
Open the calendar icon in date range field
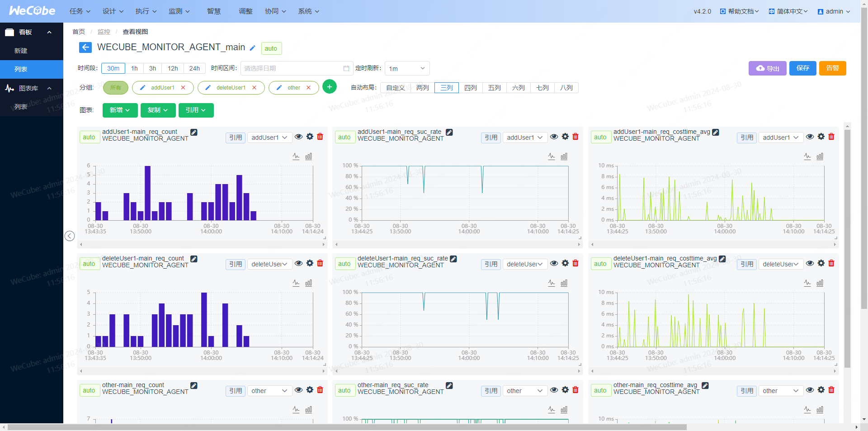pos(346,68)
